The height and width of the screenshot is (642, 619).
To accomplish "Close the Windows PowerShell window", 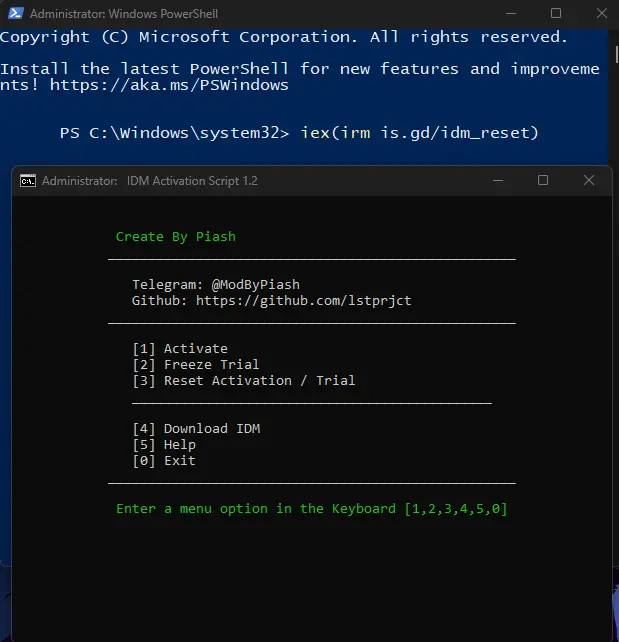I will click(601, 14).
